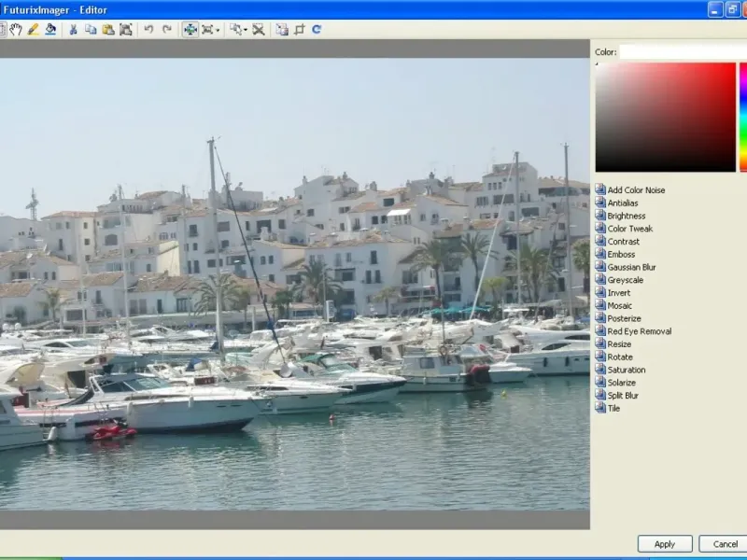This screenshot has width=747, height=560.
Task: Open the zoom mode dropdown arrow
Action: pyautogui.click(x=218, y=30)
